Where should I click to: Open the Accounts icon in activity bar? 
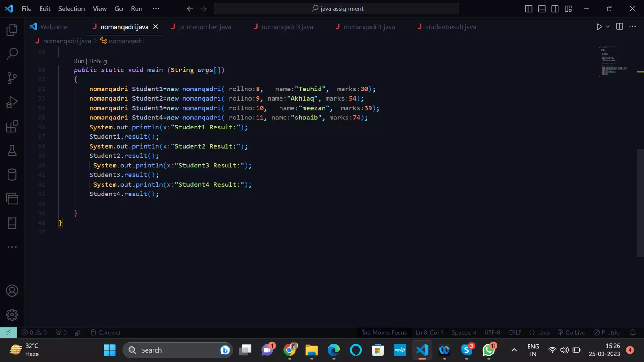coord(12,291)
